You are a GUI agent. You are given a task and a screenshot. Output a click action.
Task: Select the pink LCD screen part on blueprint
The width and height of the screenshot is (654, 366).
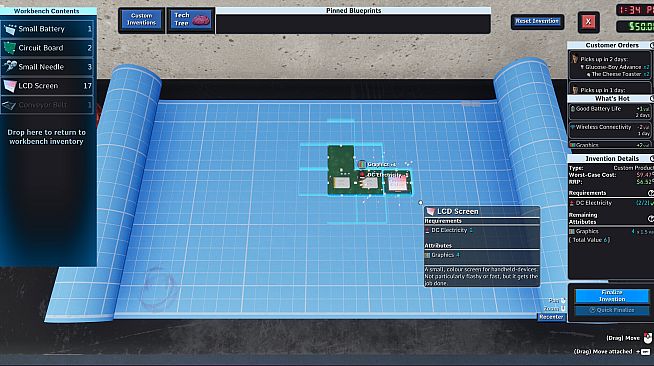pos(397,183)
